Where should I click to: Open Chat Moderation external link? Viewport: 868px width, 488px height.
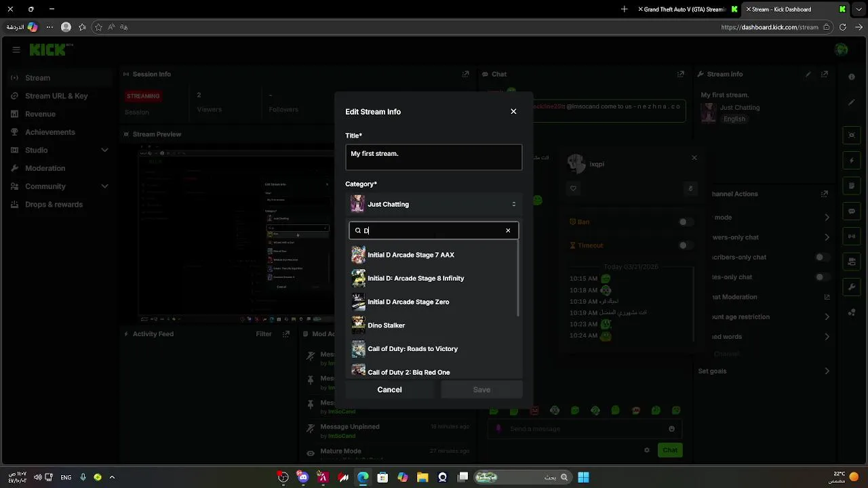point(827,297)
